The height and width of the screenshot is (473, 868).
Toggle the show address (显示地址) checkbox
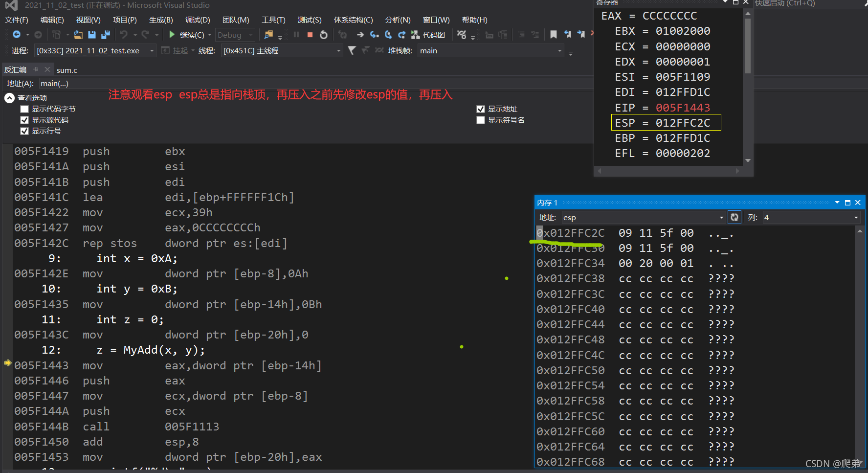point(480,109)
